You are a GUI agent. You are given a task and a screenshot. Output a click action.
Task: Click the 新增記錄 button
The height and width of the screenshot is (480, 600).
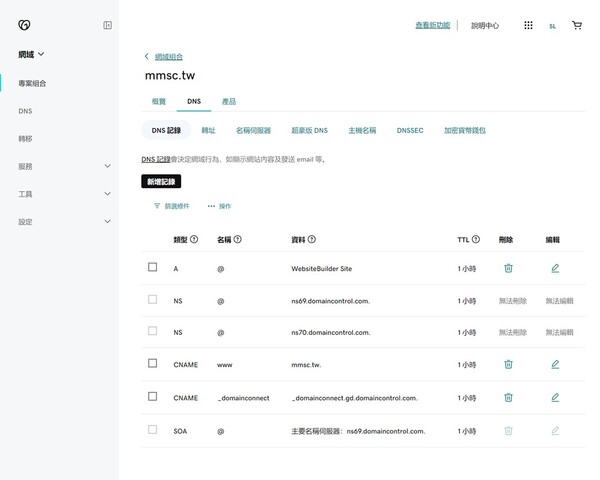(x=161, y=181)
